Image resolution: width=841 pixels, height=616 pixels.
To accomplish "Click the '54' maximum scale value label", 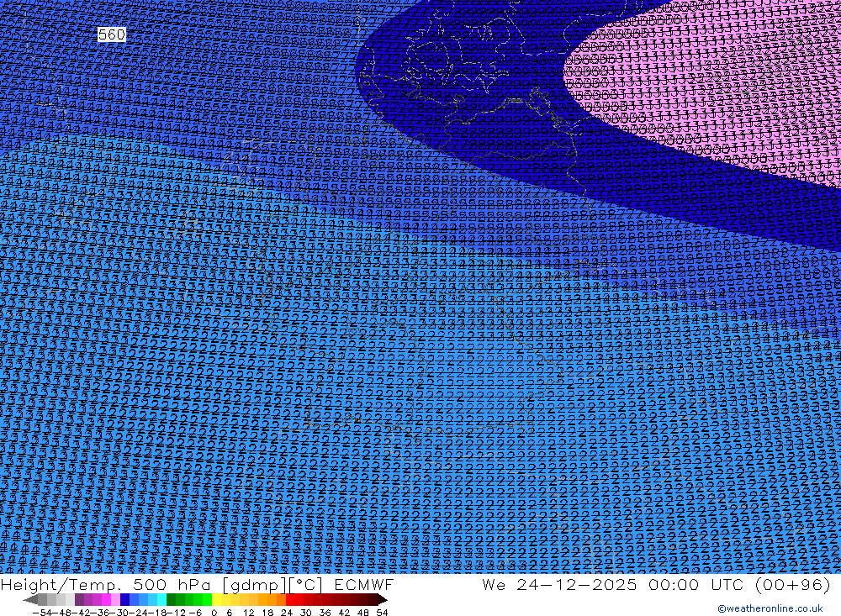I will tap(382, 613).
